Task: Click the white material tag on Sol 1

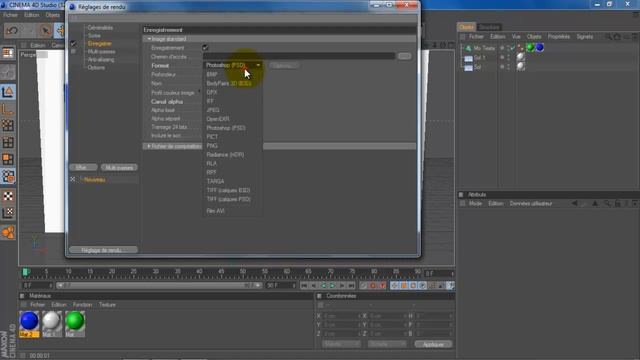Action: tap(521, 57)
